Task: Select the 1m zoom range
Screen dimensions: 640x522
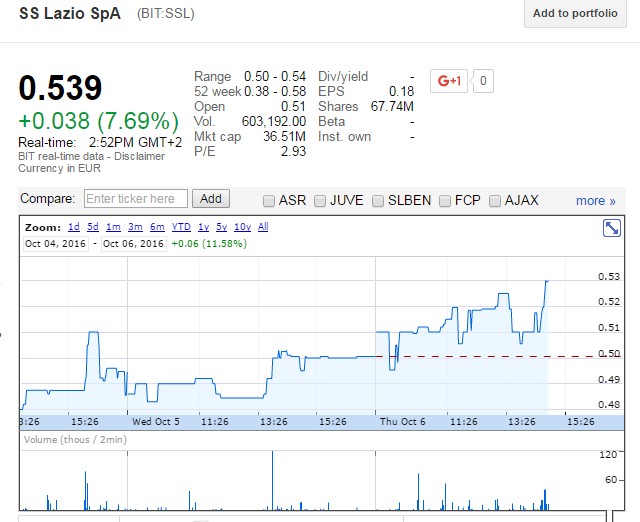Action: 112,227
